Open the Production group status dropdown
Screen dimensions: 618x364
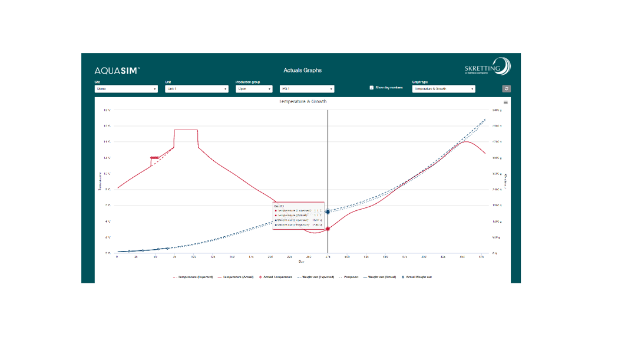click(x=253, y=89)
